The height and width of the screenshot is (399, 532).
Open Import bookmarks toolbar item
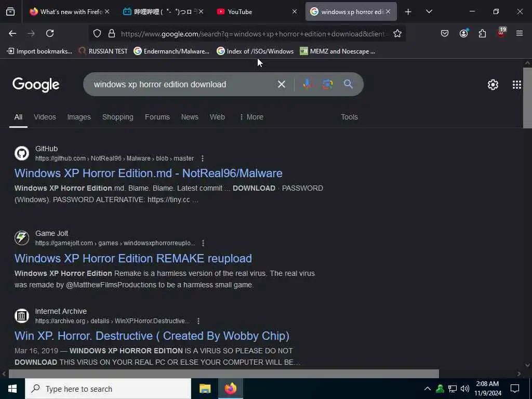coord(39,51)
